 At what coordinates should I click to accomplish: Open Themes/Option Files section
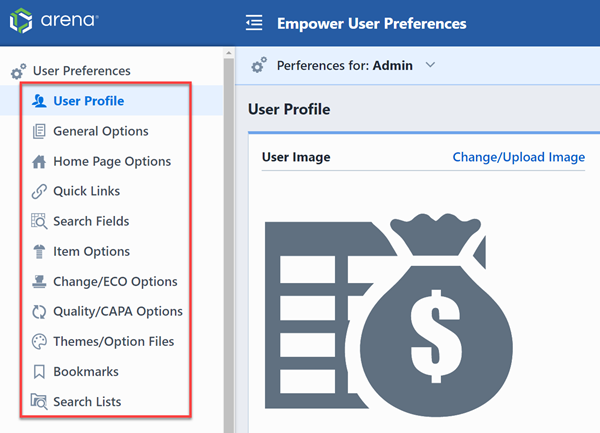point(114,342)
